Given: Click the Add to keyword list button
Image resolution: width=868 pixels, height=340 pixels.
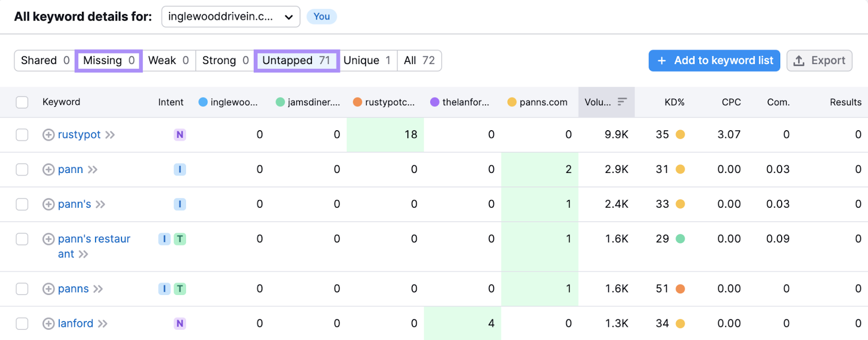Looking at the screenshot, I should pyautogui.click(x=714, y=61).
